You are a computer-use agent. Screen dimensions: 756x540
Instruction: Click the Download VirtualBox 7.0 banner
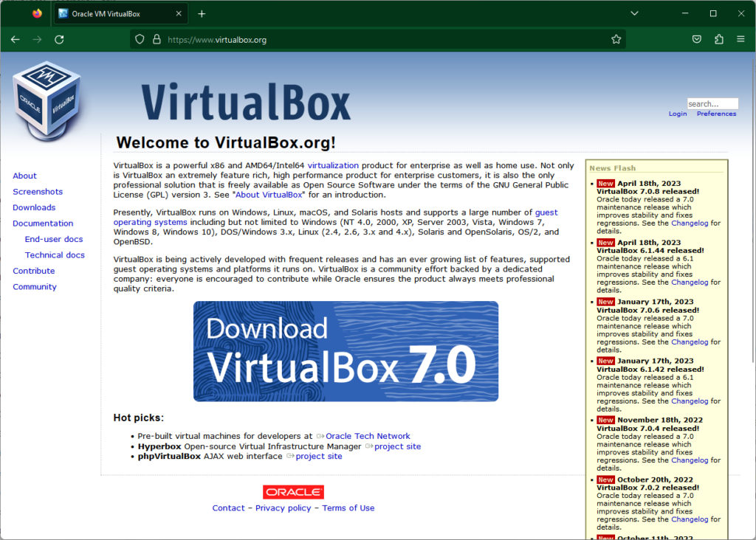click(346, 351)
